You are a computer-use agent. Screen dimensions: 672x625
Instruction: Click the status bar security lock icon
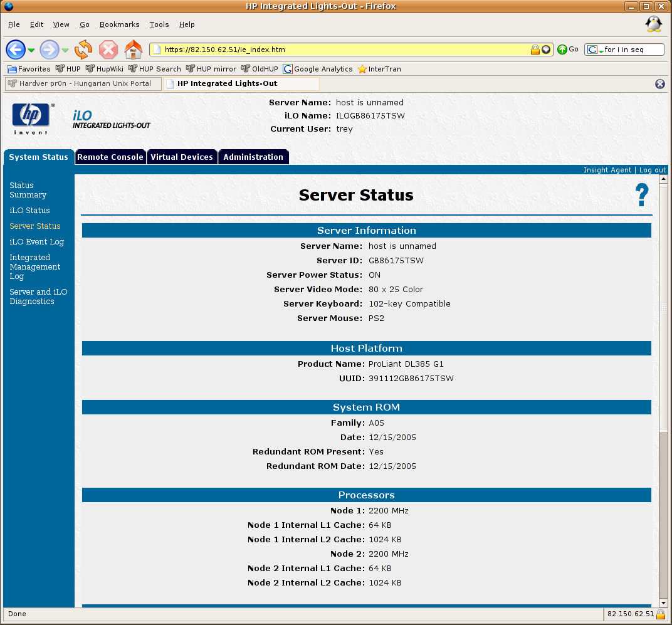[661, 614]
